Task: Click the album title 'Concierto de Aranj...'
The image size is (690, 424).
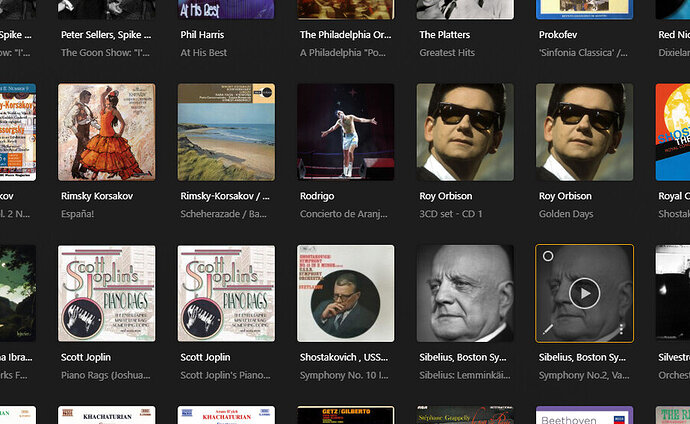Action: pyautogui.click(x=344, y=214)
